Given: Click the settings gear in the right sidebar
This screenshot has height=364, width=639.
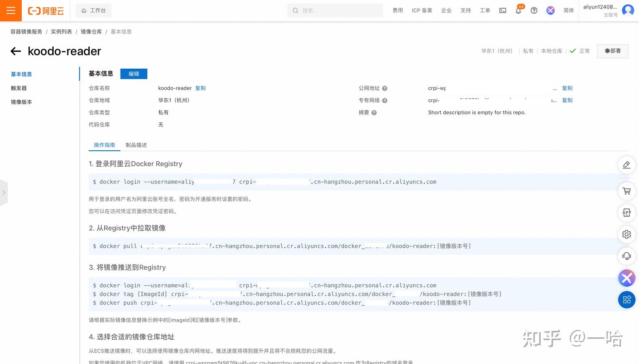Looking at the screenshot, I should [x=626, y=234].
